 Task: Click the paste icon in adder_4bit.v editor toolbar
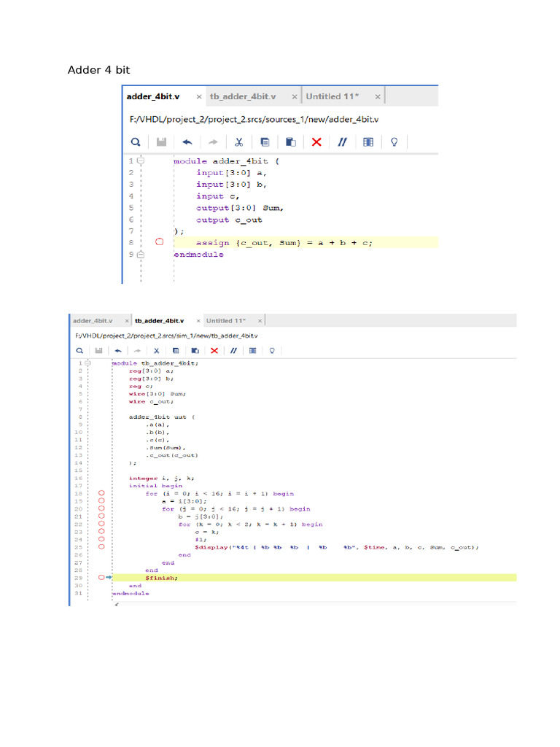[x=290, y=142]
